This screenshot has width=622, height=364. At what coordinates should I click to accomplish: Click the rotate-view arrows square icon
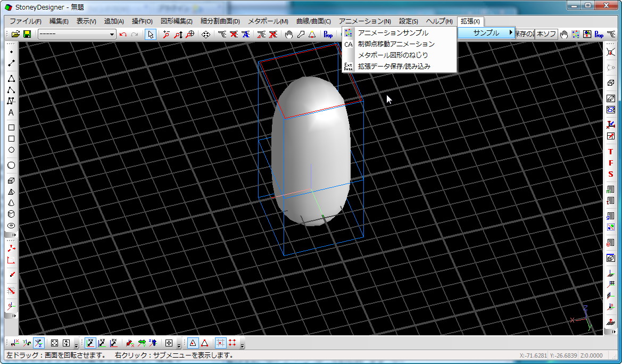point(66,343)
